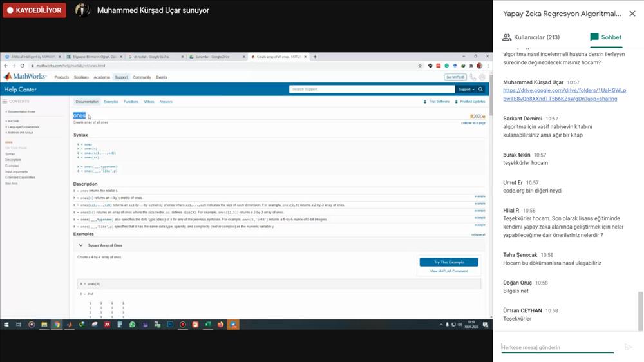The height and width of the screenshot is (362, 644).
Task: Open the Support menu item
Action: [121, 77]
